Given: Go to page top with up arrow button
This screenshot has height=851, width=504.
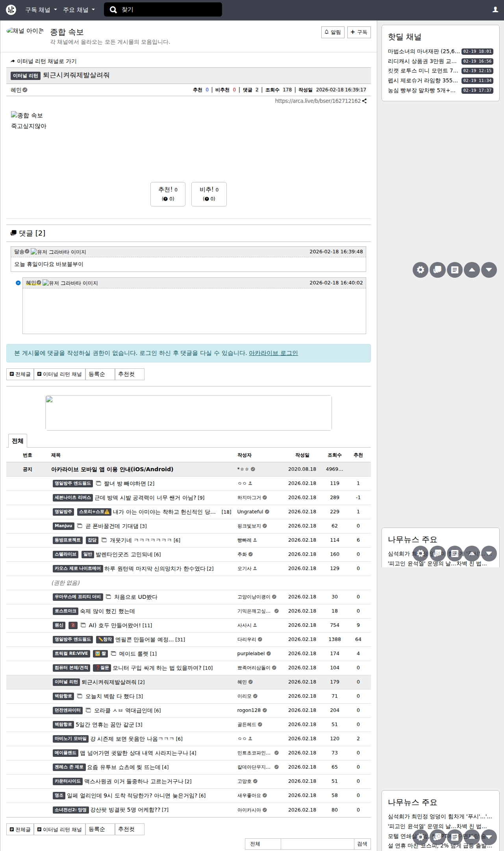Looking at the screenshot, I should click(x=472, y=270).
